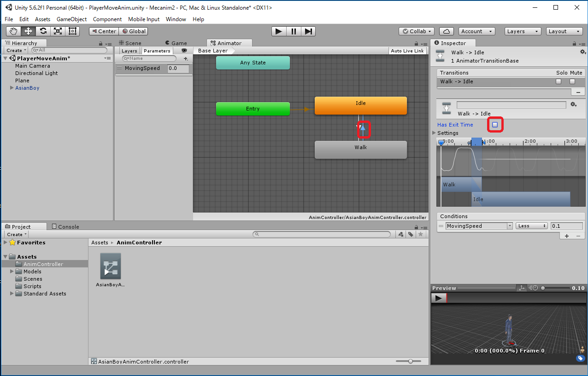Viewport: 588px width, 376px height.
Task: Enable the Has Exit Time checkbox
Action: [x=495, y=125]
